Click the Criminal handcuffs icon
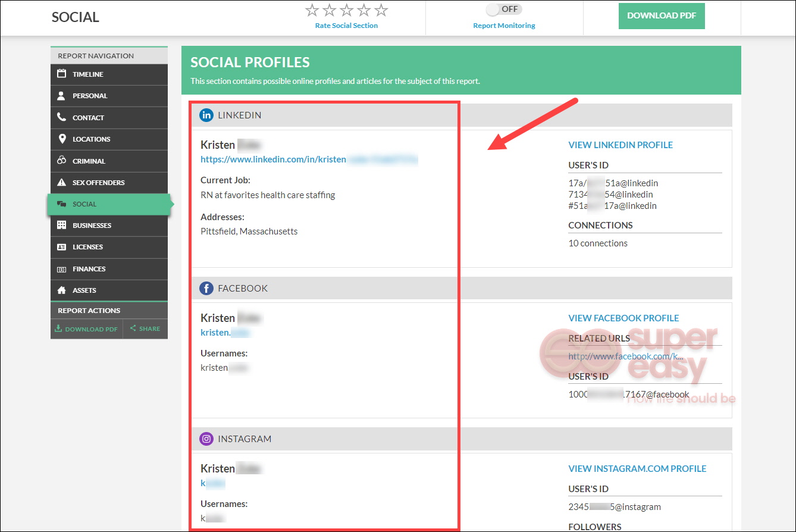The image size is (796, 532). [61, 161]
